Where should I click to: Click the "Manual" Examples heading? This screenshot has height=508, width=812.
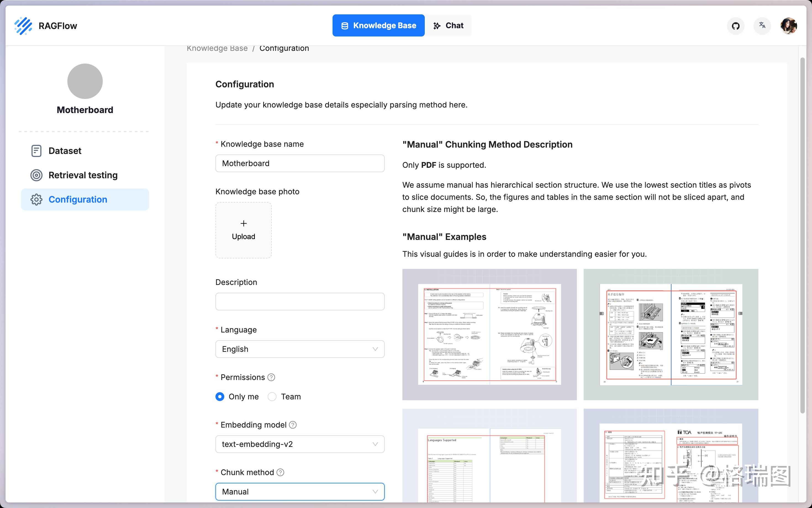pos(444,237)
